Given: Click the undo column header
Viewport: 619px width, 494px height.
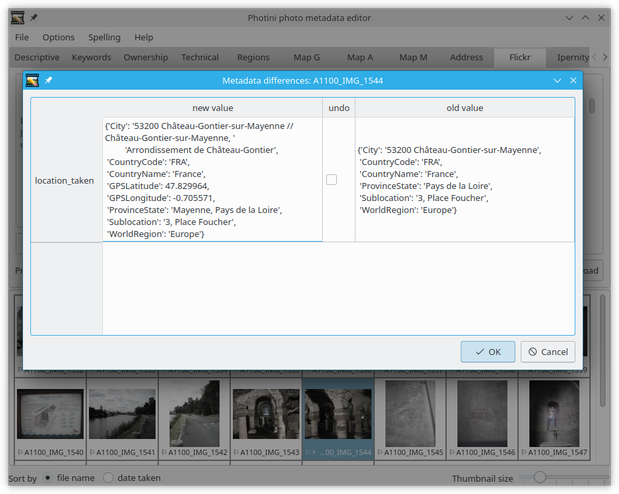Looking at the screenshot, I should coord(339,108).
